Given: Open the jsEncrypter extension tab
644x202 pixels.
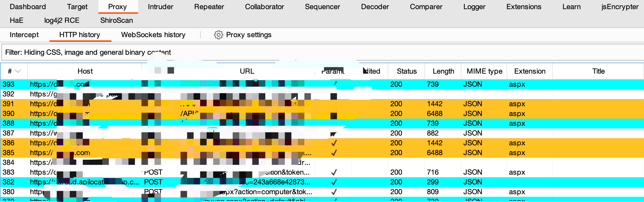Looking at the screenshot, I should (620, 7).
